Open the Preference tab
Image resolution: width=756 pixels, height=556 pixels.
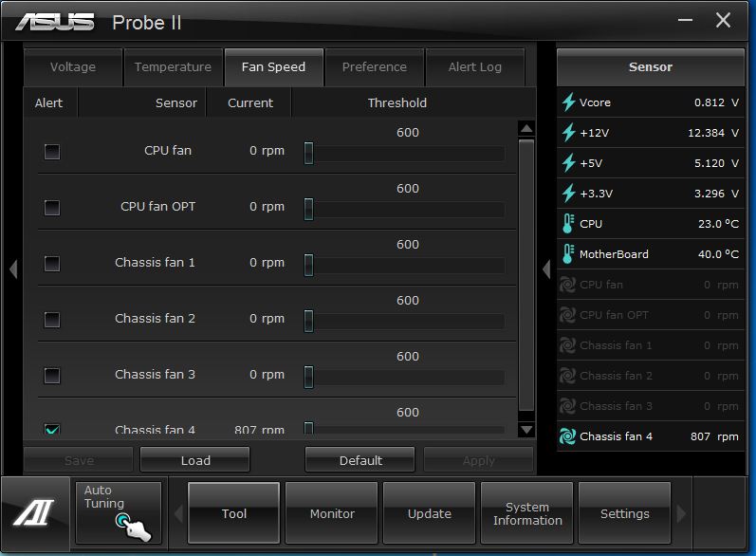(374, 67)
